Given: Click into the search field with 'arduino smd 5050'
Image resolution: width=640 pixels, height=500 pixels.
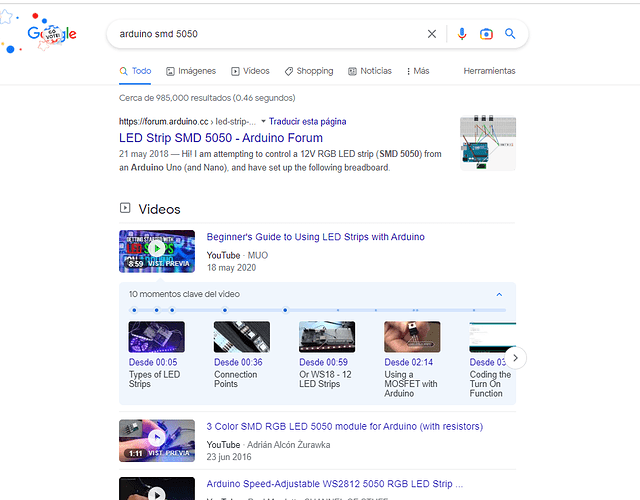Looking at the screenshot, I should point(269,34).
